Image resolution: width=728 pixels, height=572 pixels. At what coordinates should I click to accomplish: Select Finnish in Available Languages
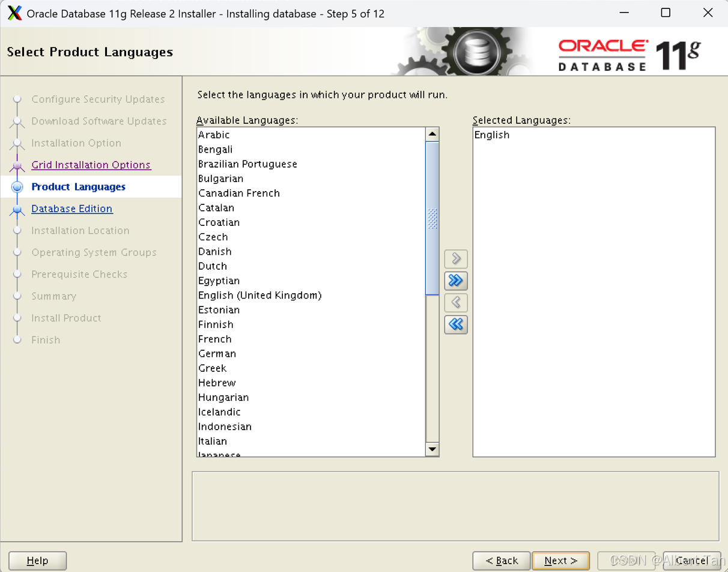click(311, 324)
